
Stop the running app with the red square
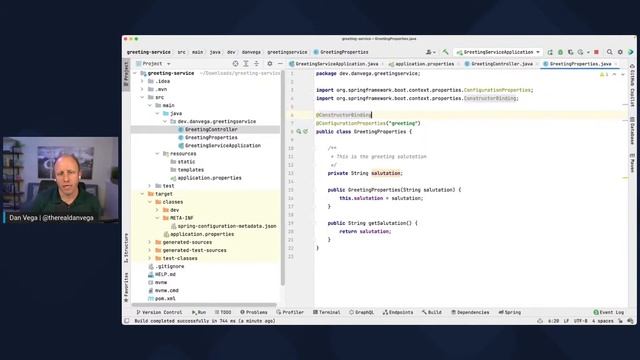[x=596, y=52]
